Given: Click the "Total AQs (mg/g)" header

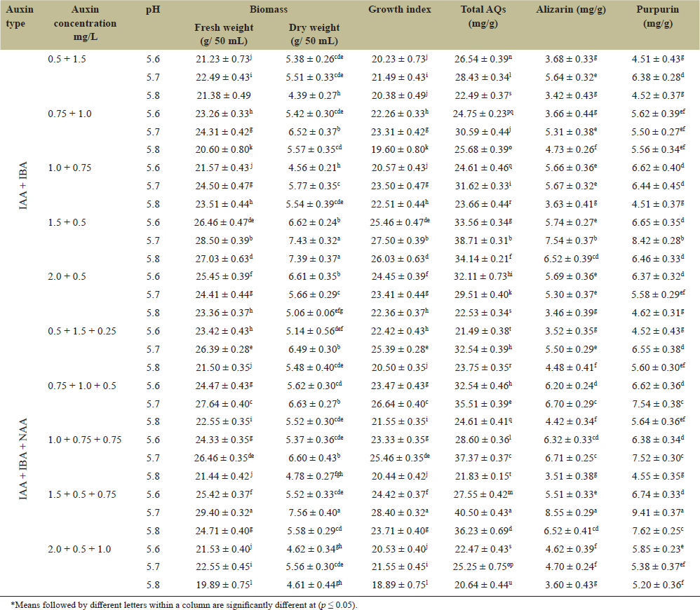Looking at the screenshot, I should (483, 17).
